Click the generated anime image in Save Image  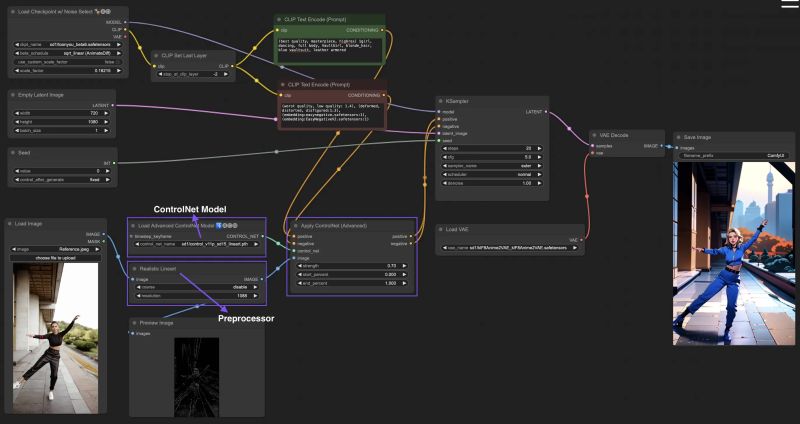click(734, 254)
